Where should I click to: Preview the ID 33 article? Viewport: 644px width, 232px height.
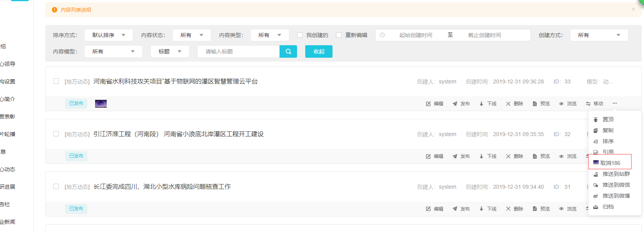[x=541, y=104]
